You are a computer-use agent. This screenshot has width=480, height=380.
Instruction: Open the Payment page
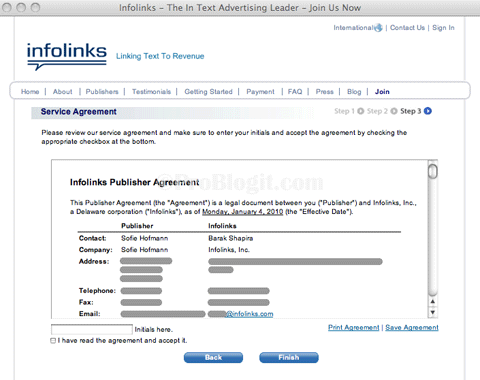click(260, 92)
